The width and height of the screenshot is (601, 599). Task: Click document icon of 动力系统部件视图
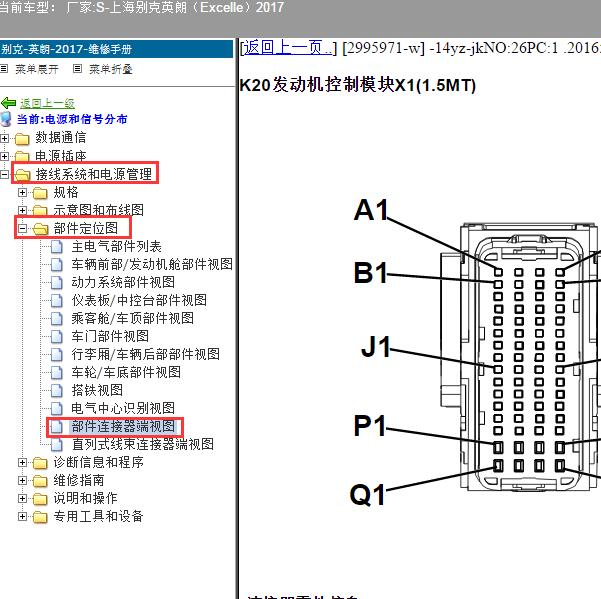pyautogui.click(x=57, y=283)
